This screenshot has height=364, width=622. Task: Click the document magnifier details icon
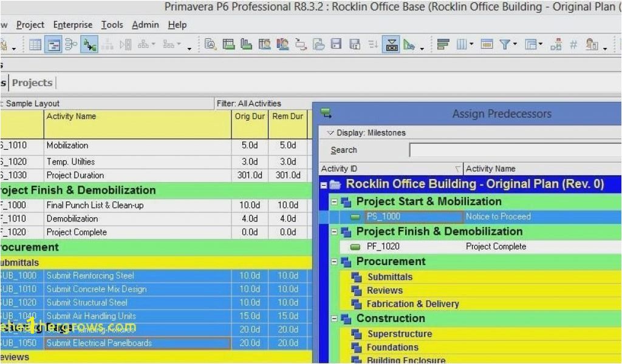[210, 44]
